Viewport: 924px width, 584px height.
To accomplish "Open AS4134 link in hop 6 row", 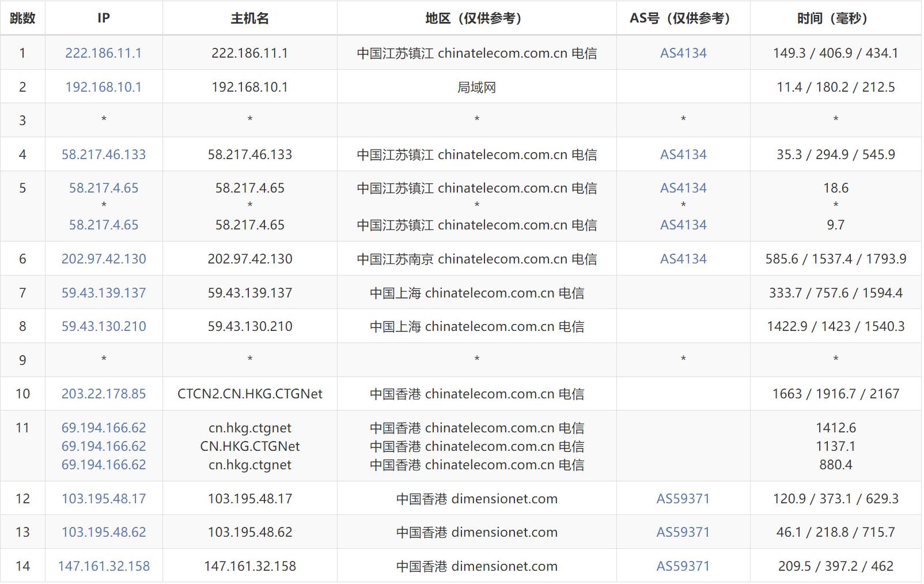I will pyautogui.click(x=683, y=259).
